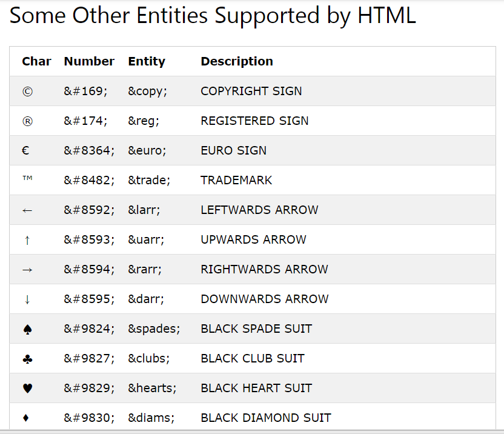Click the copyright sign character
Screen dimensions: 504x434
tap(27, 92)
